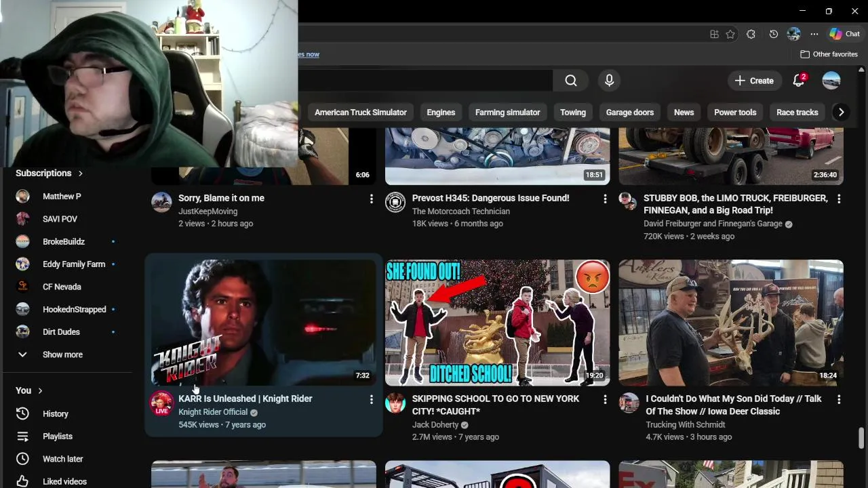Open Knight Rider Official live avatar

click(x=161, y=403)
